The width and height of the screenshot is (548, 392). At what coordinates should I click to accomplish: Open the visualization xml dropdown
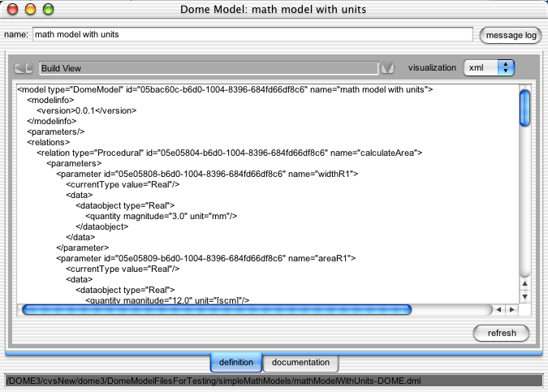click(x=489, y=68)
